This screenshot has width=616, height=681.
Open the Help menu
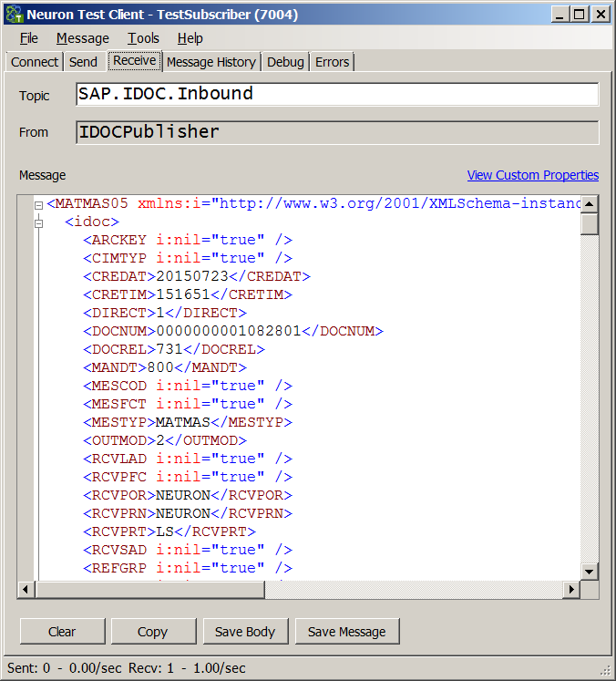(x=190, y=38)
